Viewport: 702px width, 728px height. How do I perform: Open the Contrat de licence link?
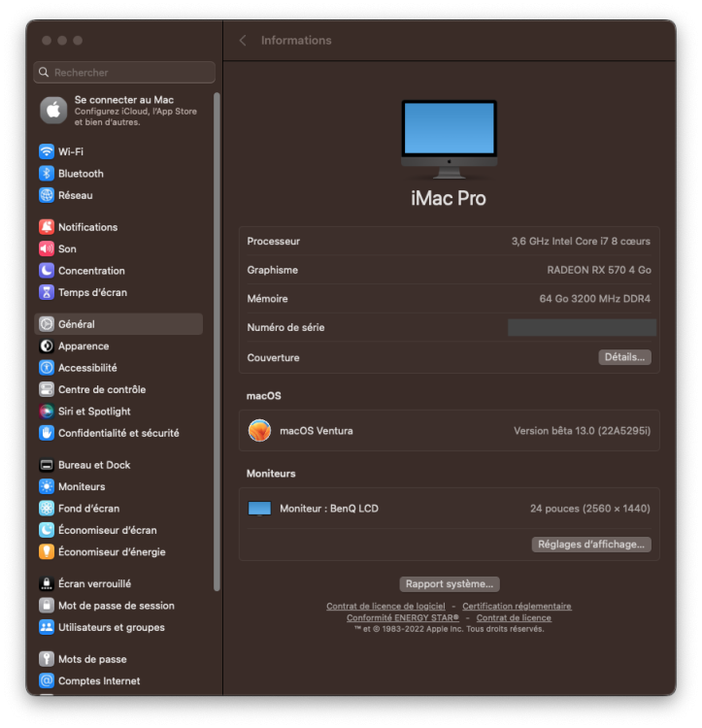pyautogui.click(x=514, y=618)
